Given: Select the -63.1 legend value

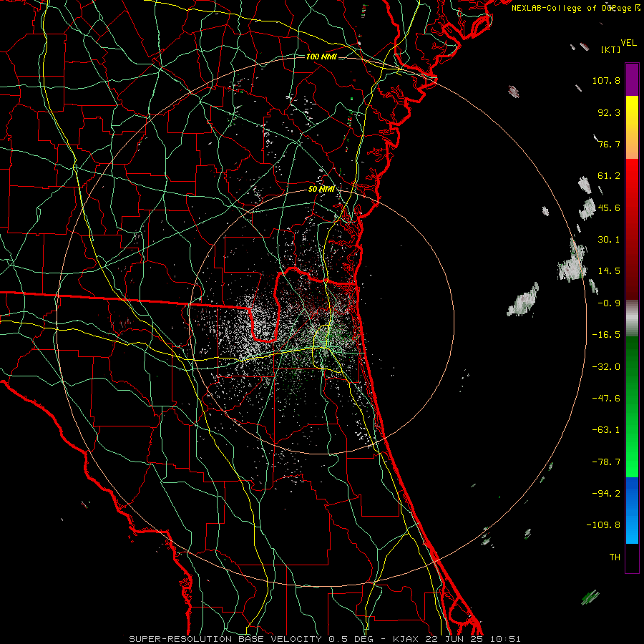Looking at the screenshot, I should (x=606, y=430).
